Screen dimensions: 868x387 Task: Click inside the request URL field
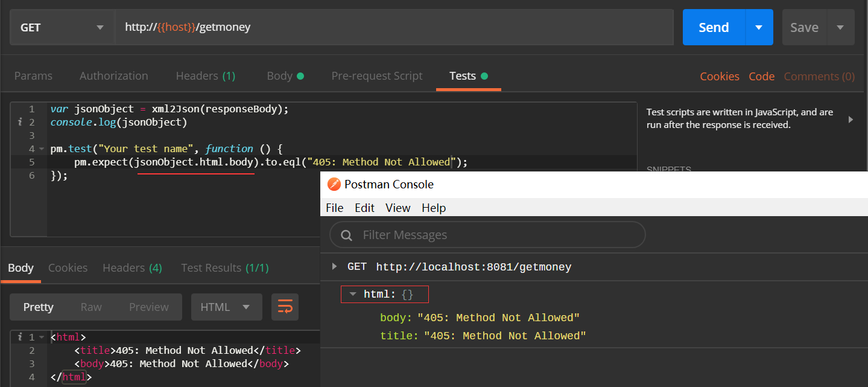(362, 27)
